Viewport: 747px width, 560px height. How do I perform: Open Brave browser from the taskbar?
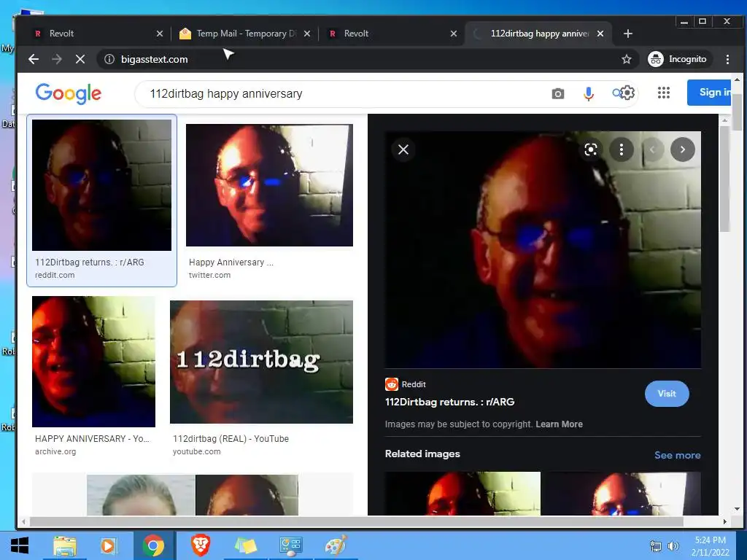click(x=201, y=545)
